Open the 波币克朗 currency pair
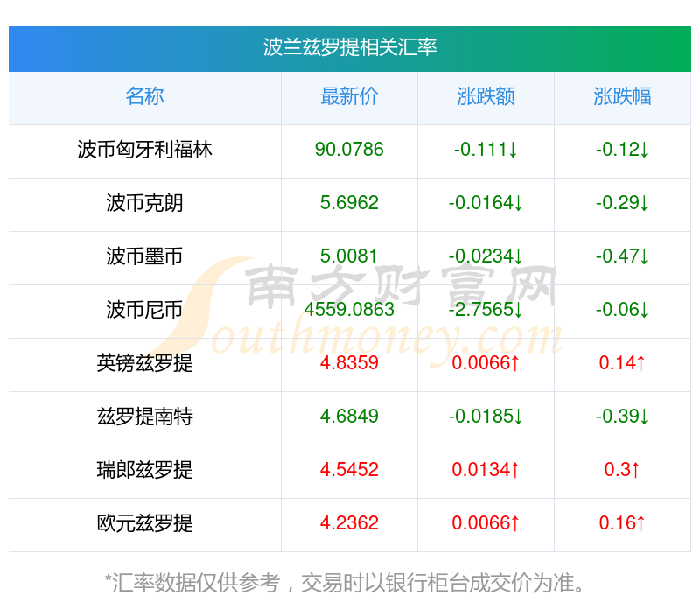The height and width of the screenshot is (610, 700). click(144, 203)
